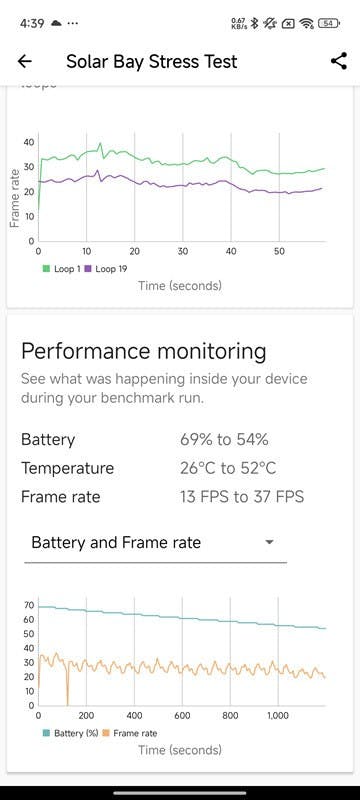The height and width of the screenshot is (800, 360).
Task: Tap the back arrow icon
Action: pos(24,62)
